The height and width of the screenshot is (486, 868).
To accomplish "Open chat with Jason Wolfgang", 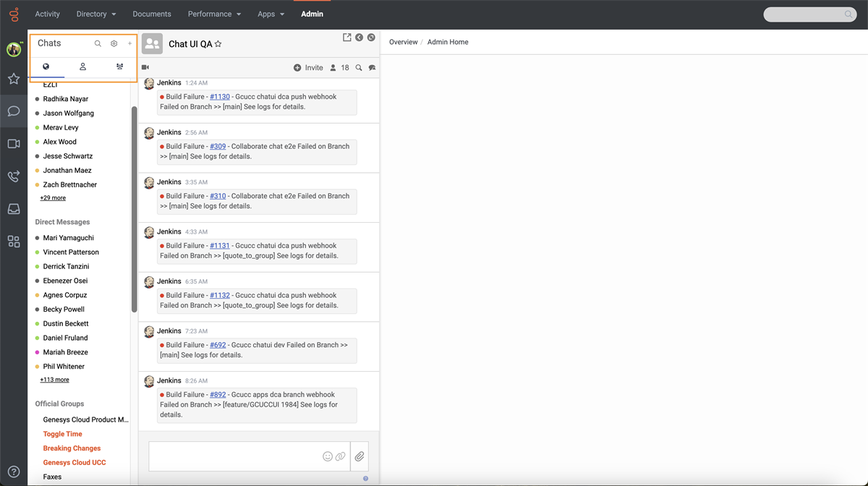I will pyautogui.click(x=68, y=114).
